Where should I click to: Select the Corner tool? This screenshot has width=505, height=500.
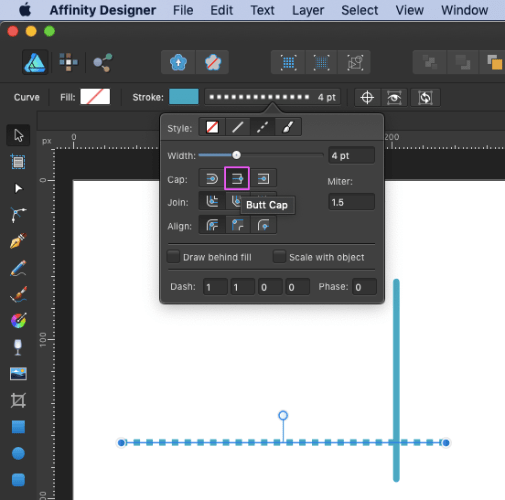pyautogui.click(x=18, y=215)
